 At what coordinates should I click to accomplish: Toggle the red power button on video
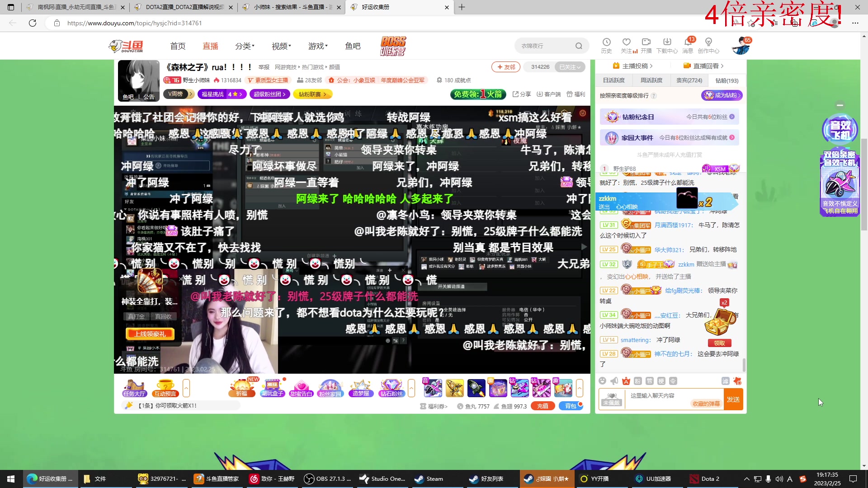582,113
